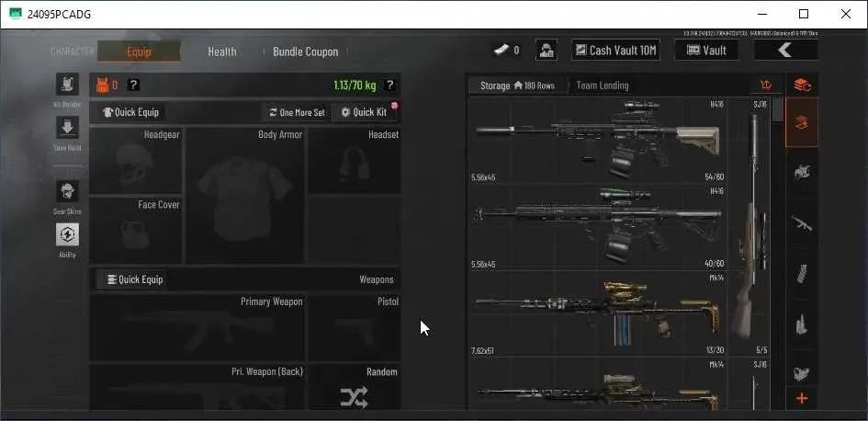
Task: Select the Ability lightning icon
Action: (67, 234)
